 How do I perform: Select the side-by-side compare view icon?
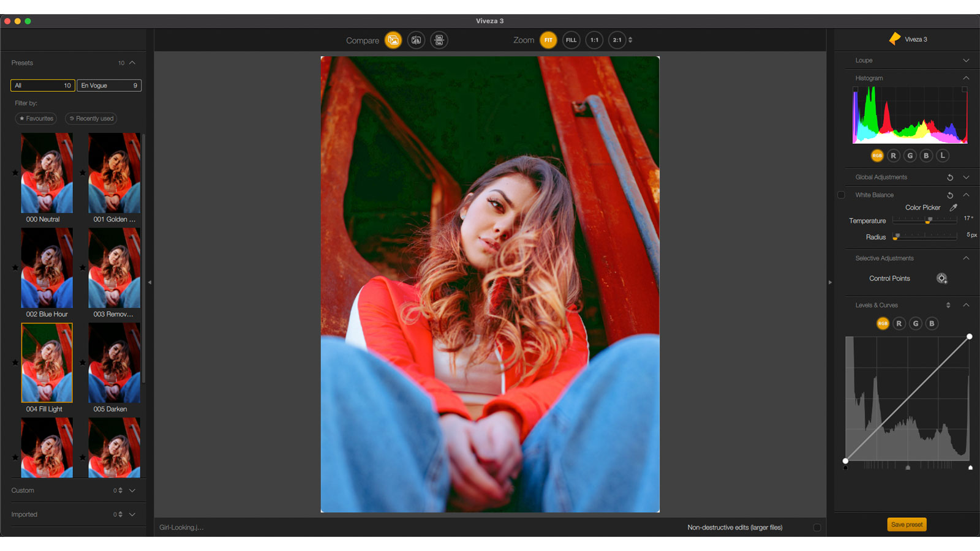coord(439,40)
